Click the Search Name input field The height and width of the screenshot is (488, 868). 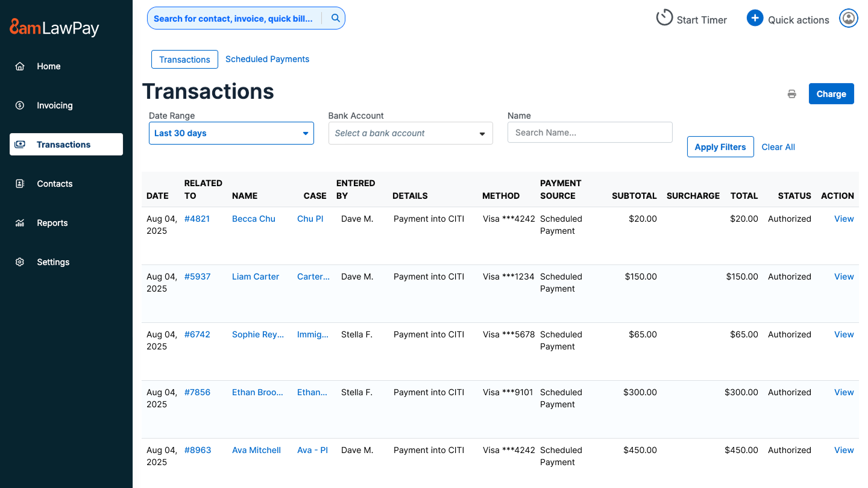pyautogui.click(x=590, y=132)
